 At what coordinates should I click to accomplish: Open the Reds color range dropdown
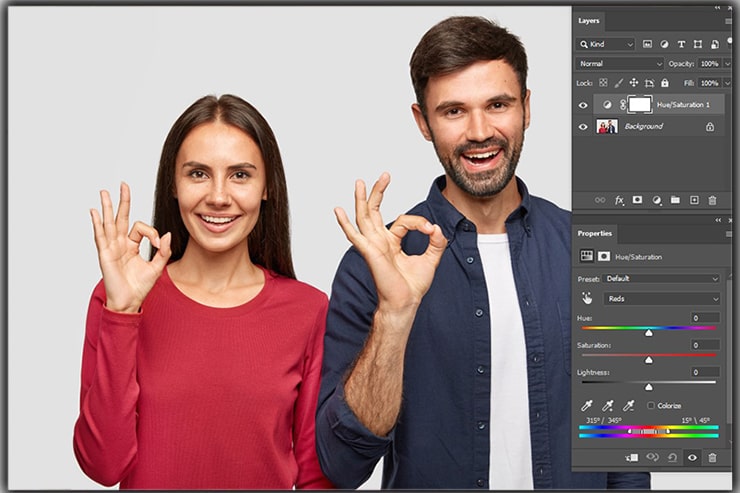[662, 299]
